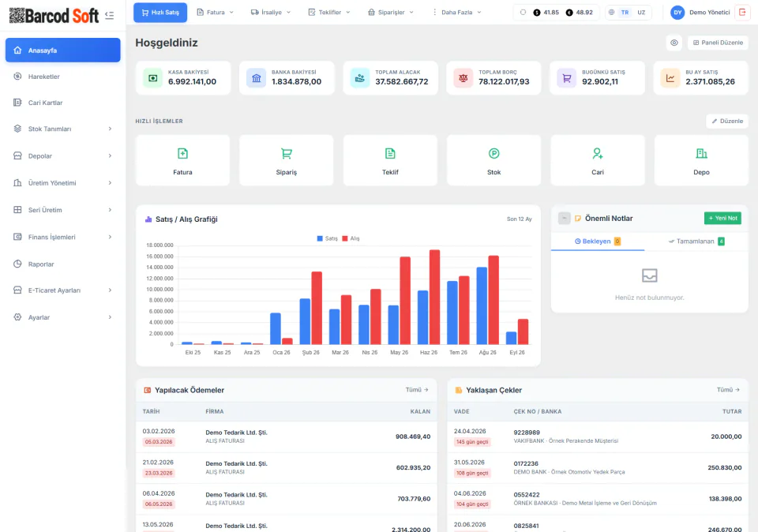Open Cari Kartlar in the sidebar

(63, 103)
